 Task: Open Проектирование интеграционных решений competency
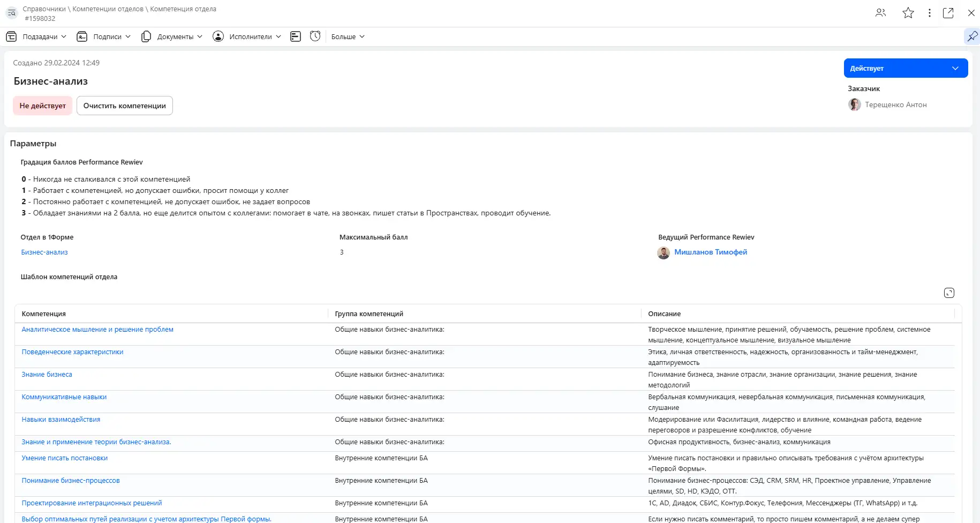[92, 503]
